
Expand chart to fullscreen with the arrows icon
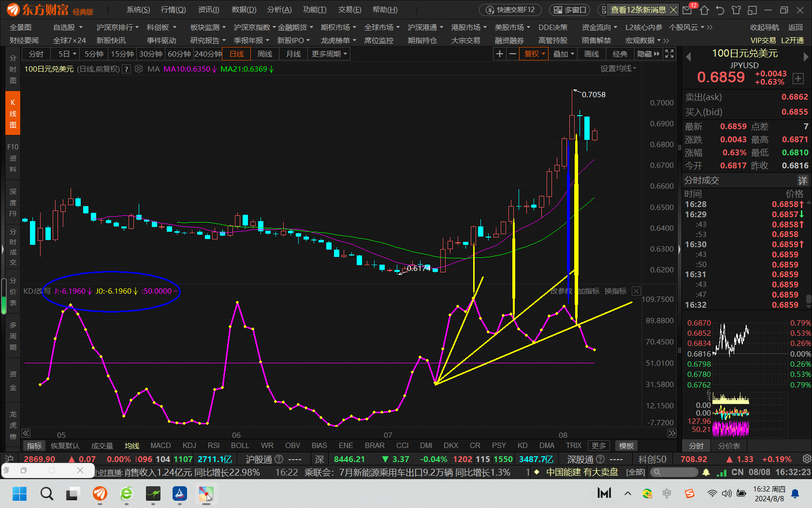pos(669,54)
